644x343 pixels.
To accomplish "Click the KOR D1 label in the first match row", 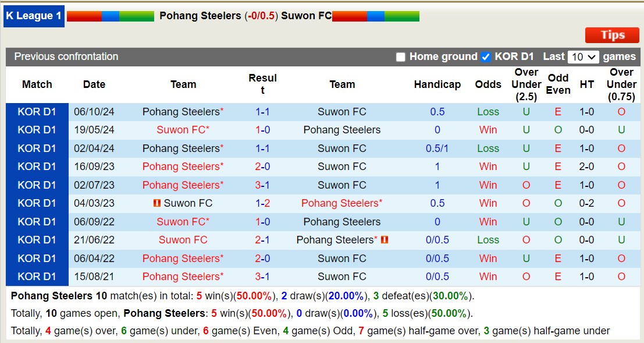I will 37,111.
